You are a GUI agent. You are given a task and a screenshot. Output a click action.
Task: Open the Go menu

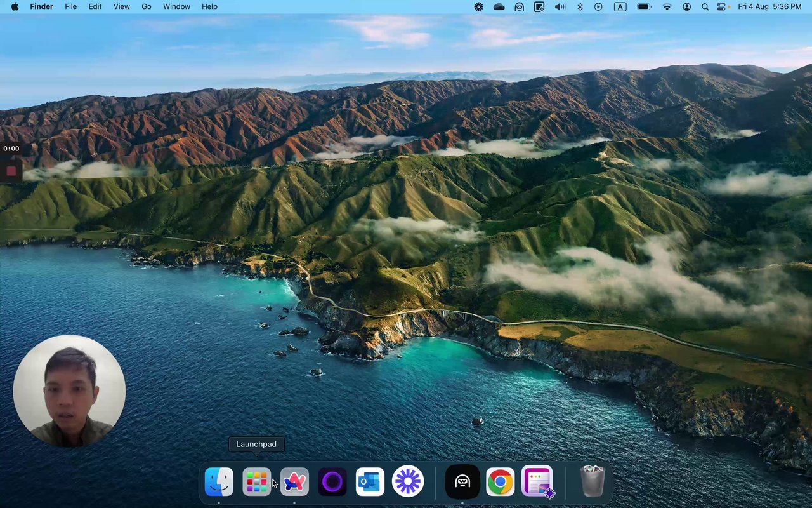147,6
